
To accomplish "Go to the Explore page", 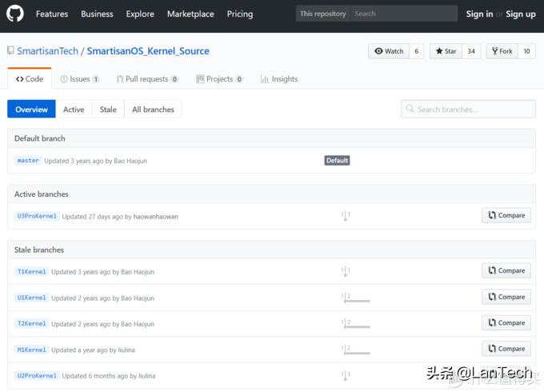I will [140, 14].
